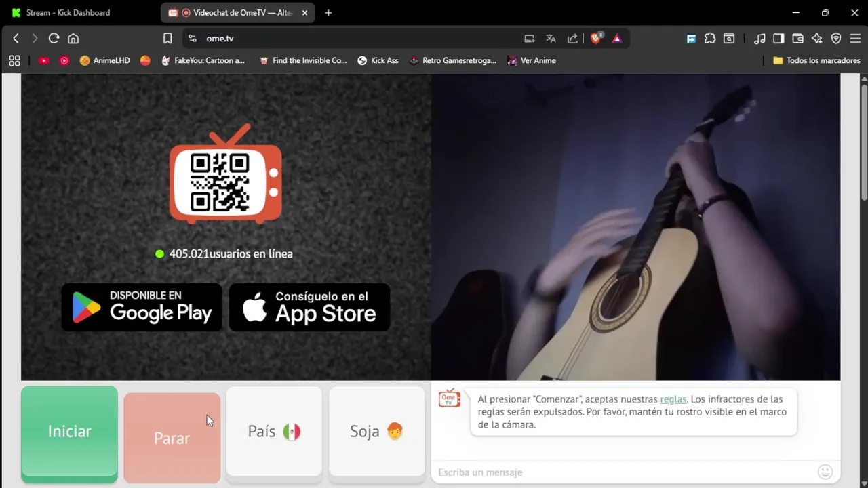Open the YouTube Music bookmark
The image size is (868, 488).
click(x=64, y=60)
